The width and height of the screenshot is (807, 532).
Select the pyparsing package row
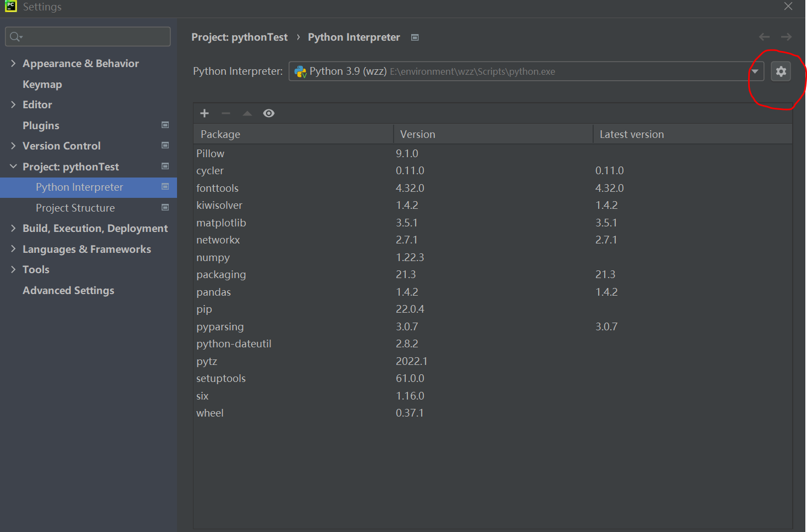(x=493, y=326)
